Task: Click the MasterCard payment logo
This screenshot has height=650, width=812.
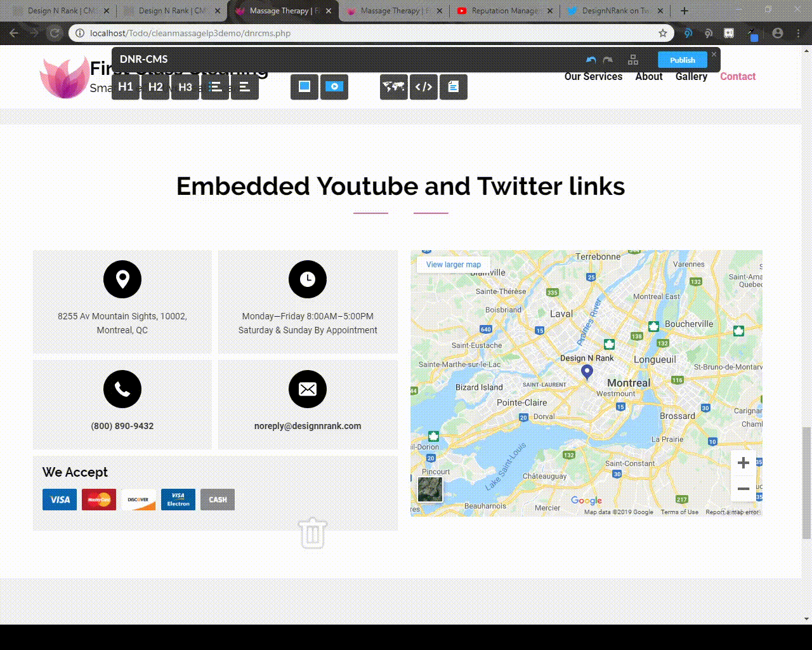Action: (99, 500)
